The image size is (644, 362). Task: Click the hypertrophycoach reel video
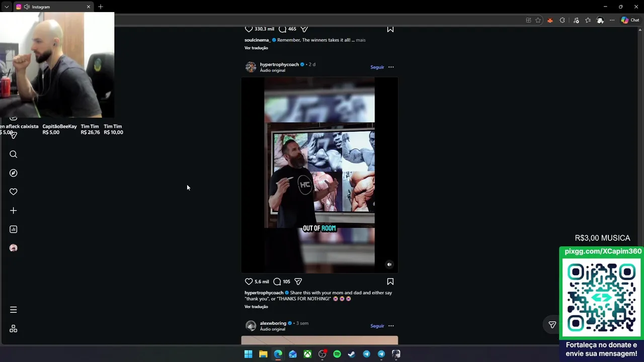(x=319, y=175)
